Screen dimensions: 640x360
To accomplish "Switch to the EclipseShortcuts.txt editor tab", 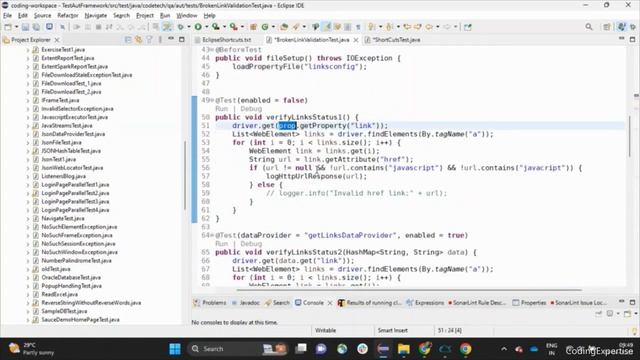I will click(x=223, y=40).
